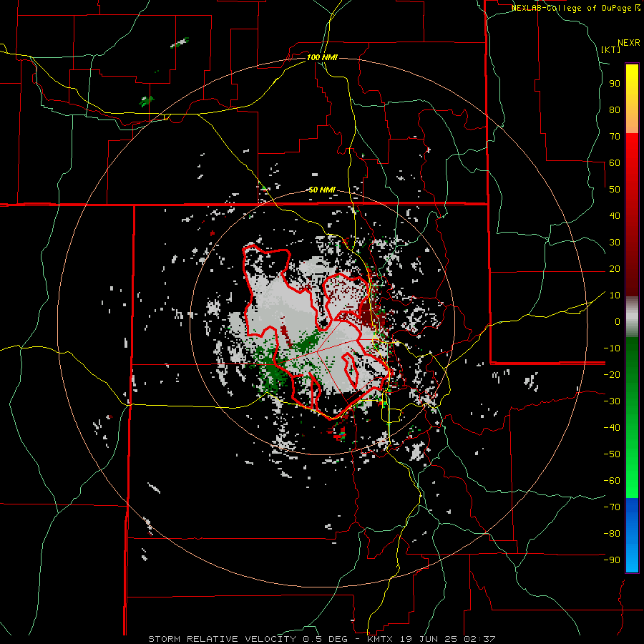644x644 pixels.
Task: Click the -40 value on velocity scale
Action: pos(612,428)
